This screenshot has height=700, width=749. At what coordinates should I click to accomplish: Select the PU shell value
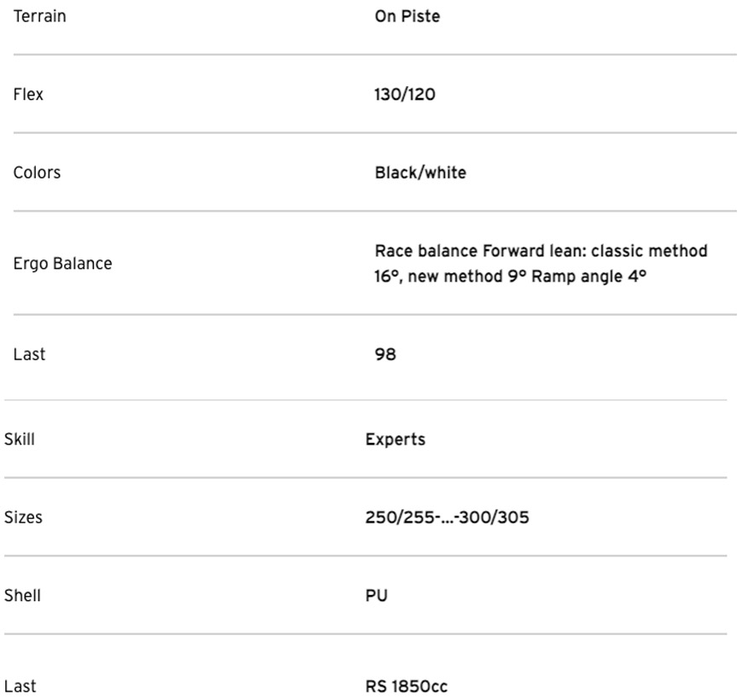pos(376,595)
